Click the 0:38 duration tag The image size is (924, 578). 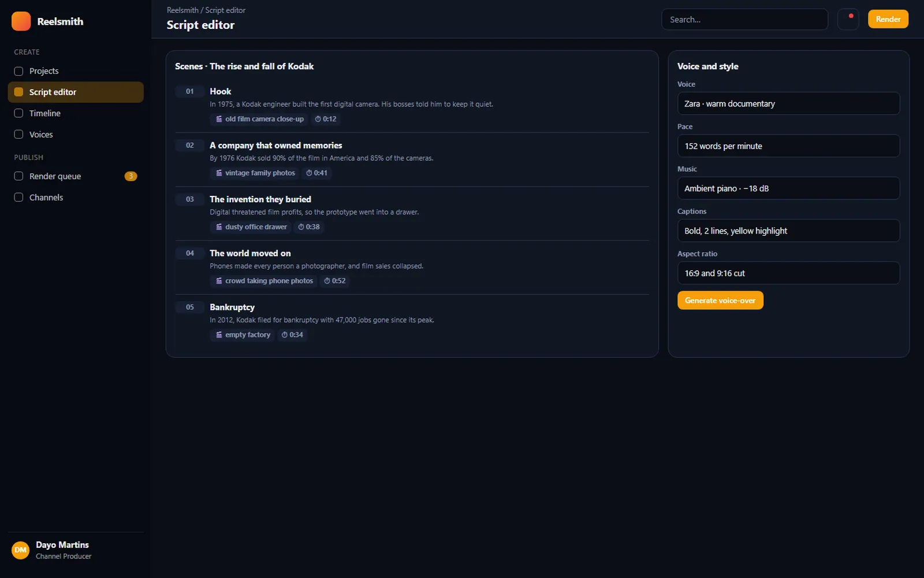[x=309, y=227]
